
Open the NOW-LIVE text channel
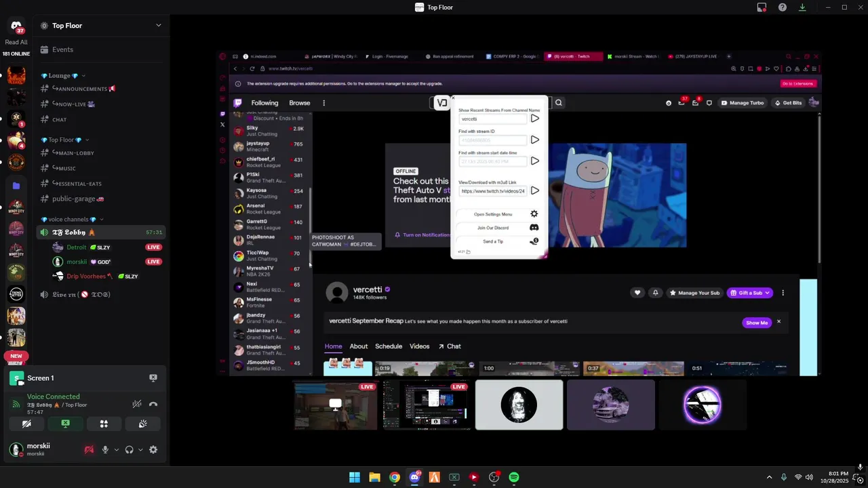click(102, 104)
